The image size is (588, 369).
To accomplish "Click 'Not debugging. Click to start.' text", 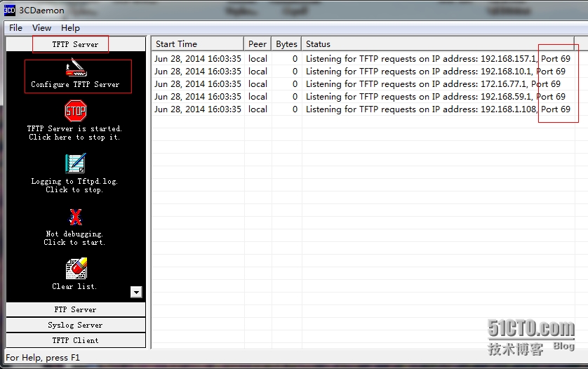I will (x=74, y=238).
